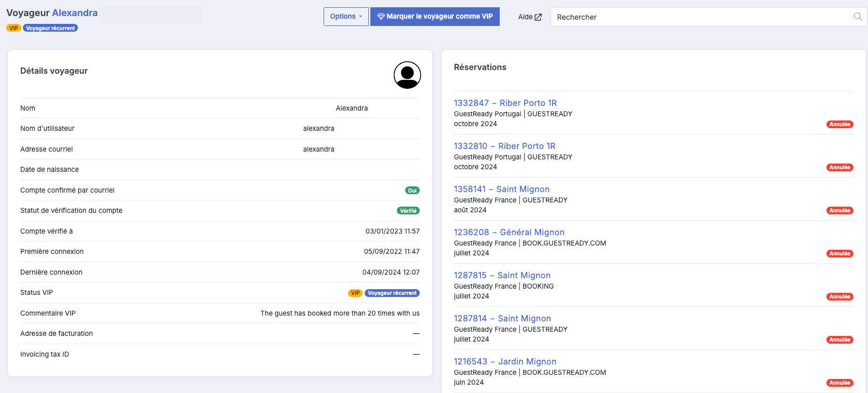Select first login value 05/09/2022 11:47
The image size is (868, 393).
coord(392,251)
